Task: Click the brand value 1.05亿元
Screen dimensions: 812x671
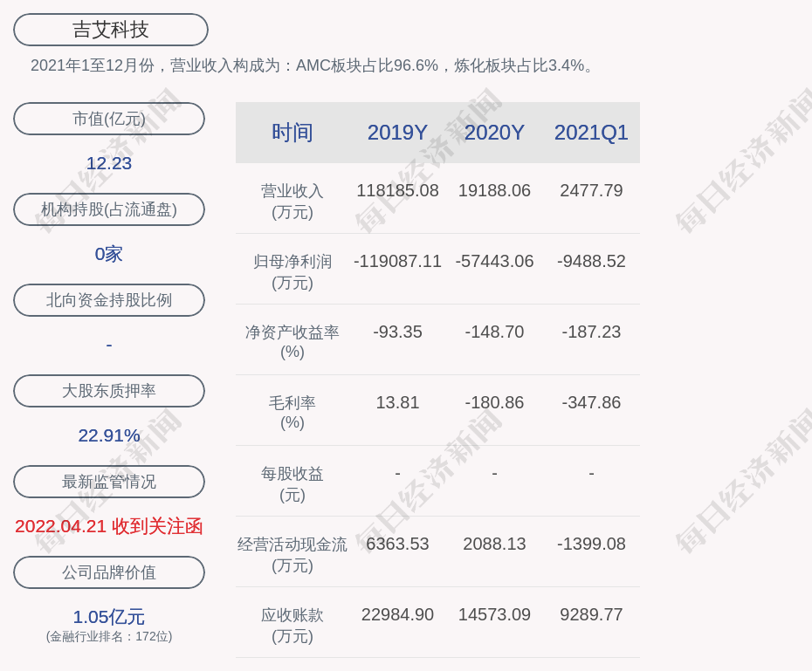Action: pyautogui.click(x=109, y=617)
